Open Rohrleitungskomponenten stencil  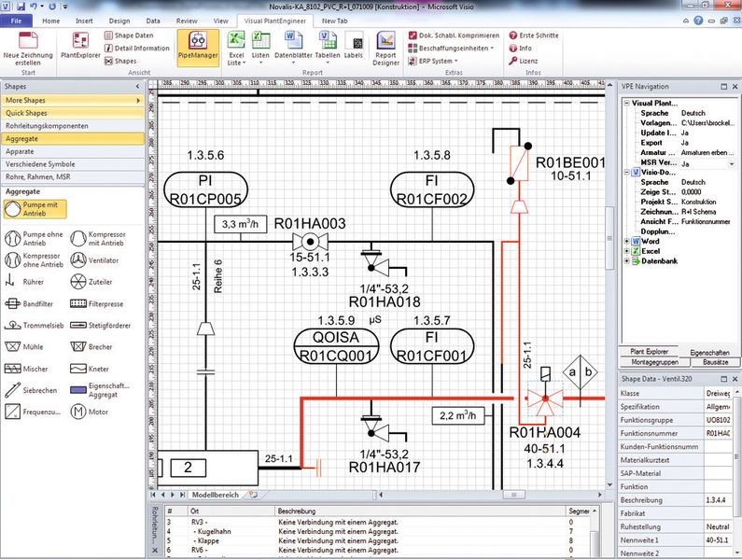tap(73, 126)
